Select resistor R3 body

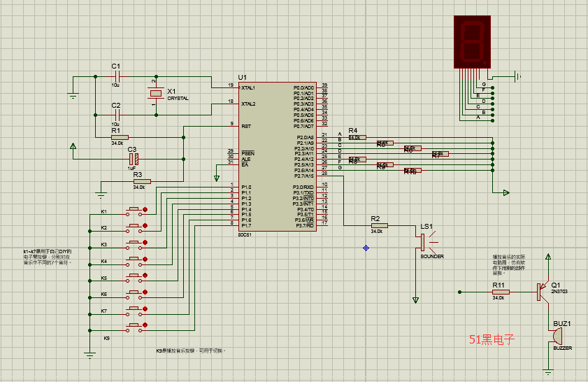click(142, 182)
